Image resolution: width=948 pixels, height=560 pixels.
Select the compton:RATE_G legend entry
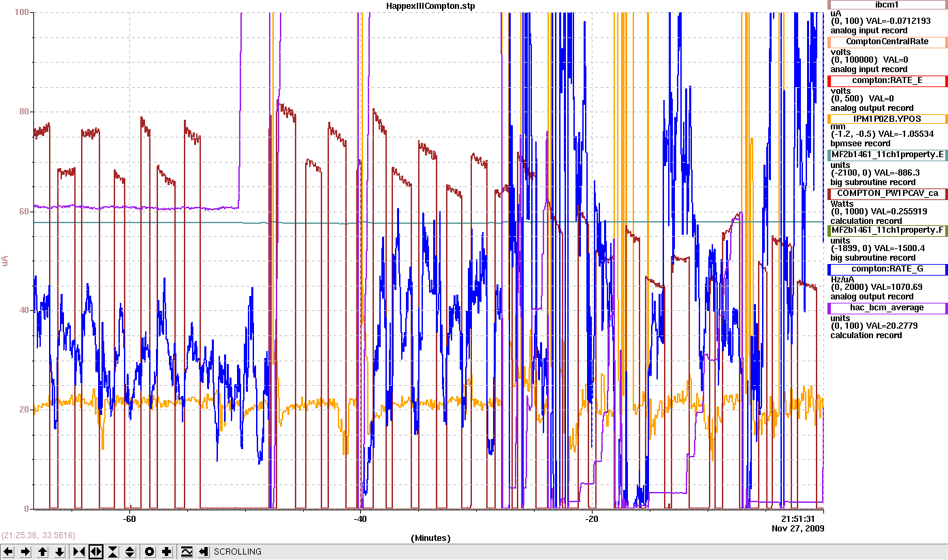(887, 269)
